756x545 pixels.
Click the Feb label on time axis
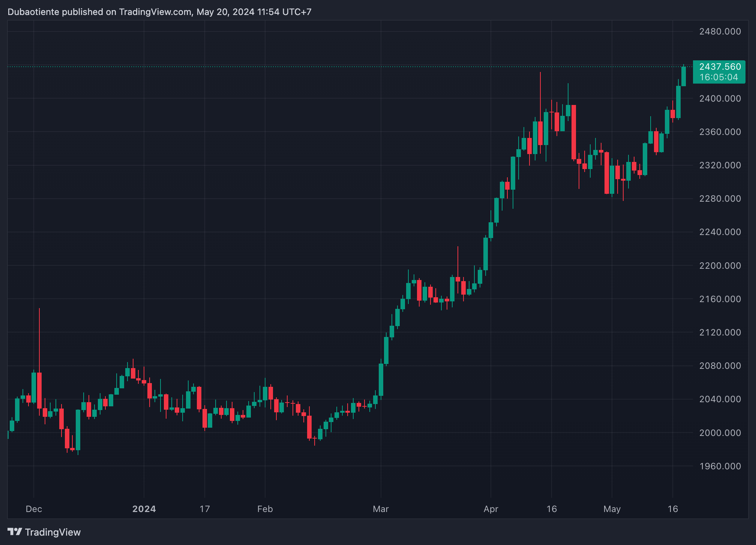265,509
